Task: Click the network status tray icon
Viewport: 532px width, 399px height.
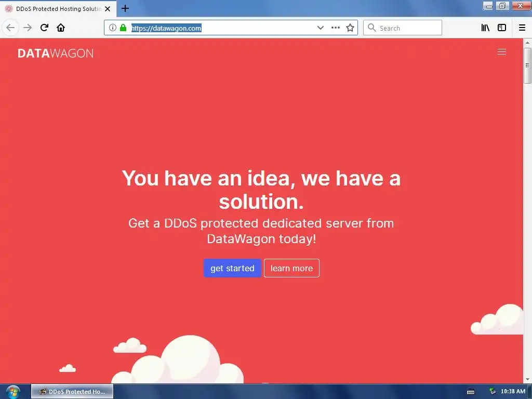Action: click(493, 392)
